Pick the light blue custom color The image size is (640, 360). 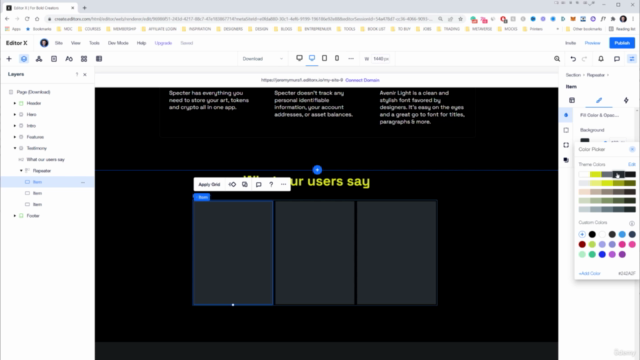click(622, 234)
